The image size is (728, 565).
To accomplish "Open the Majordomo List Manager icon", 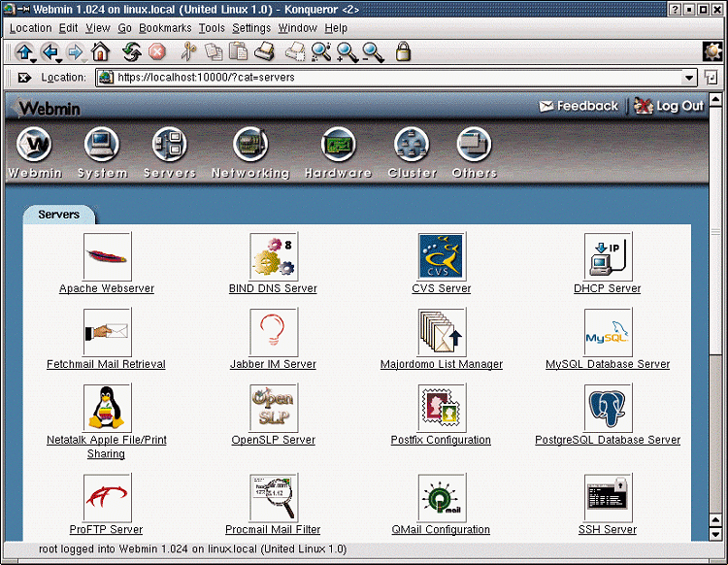I will (x=441, y=332).
